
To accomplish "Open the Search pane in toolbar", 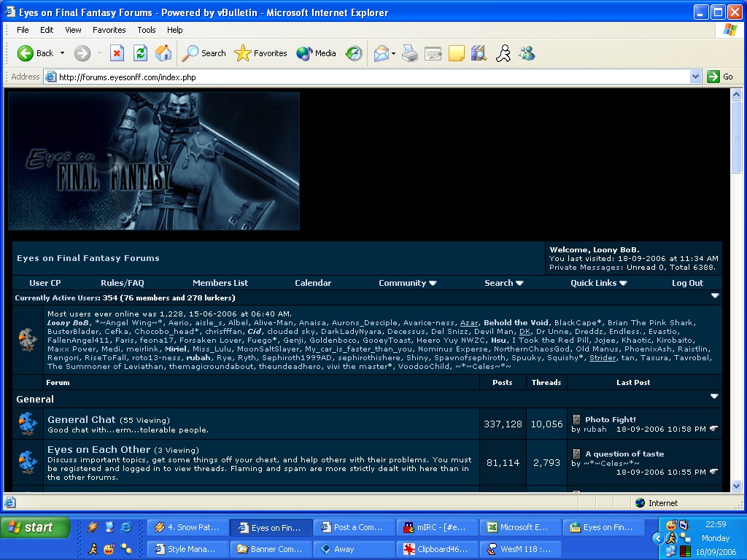I will click(x=204, y=53).
